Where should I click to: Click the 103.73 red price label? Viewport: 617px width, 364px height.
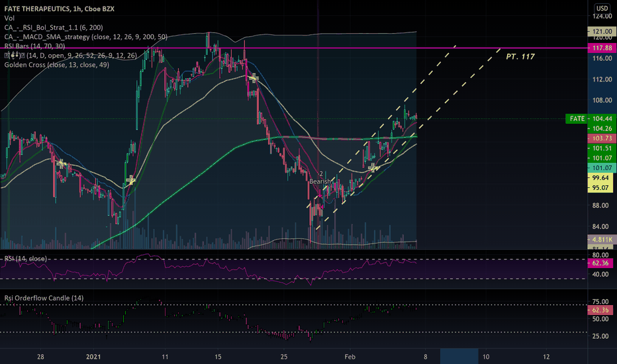[602, 138]
